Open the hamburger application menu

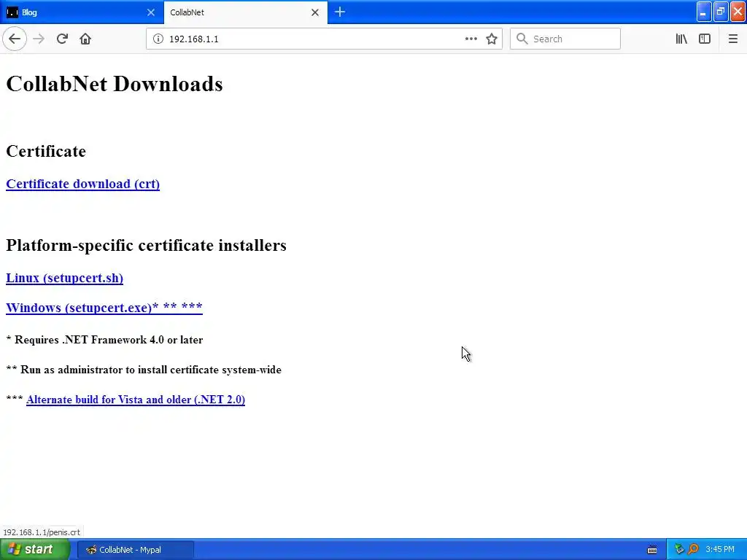(x=732, y=39)
